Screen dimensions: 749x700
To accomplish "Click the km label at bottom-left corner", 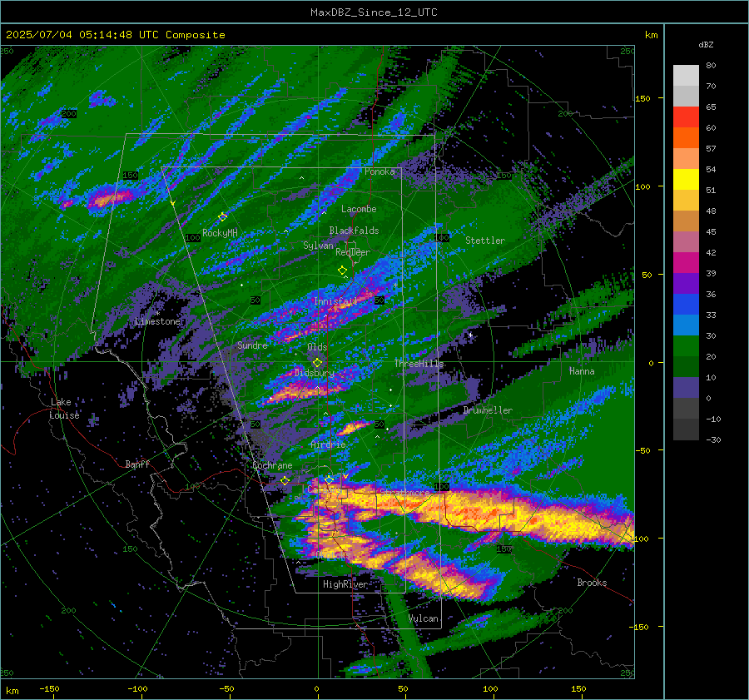I will click(12, 691).
